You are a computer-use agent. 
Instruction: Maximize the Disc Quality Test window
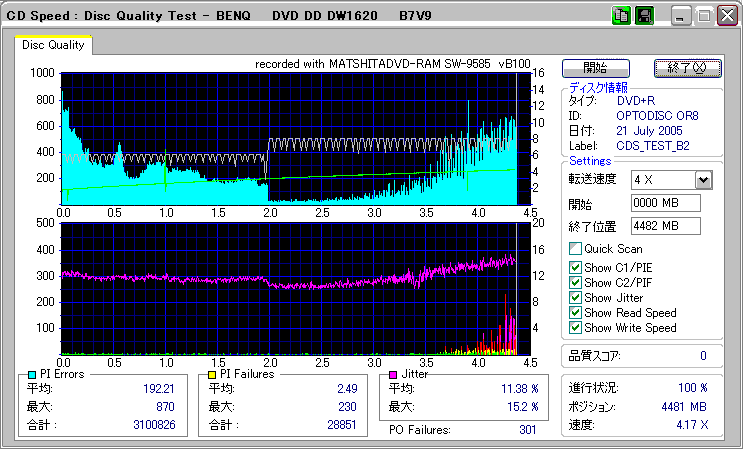[x=703, y=16]
